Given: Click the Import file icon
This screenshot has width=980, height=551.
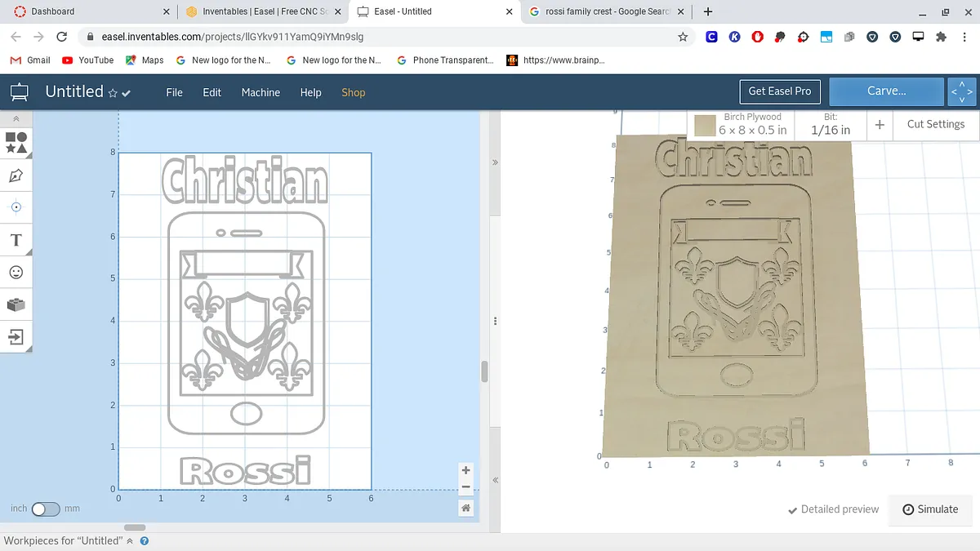Looking at the screenshot, I should click(x=16, y=336).
